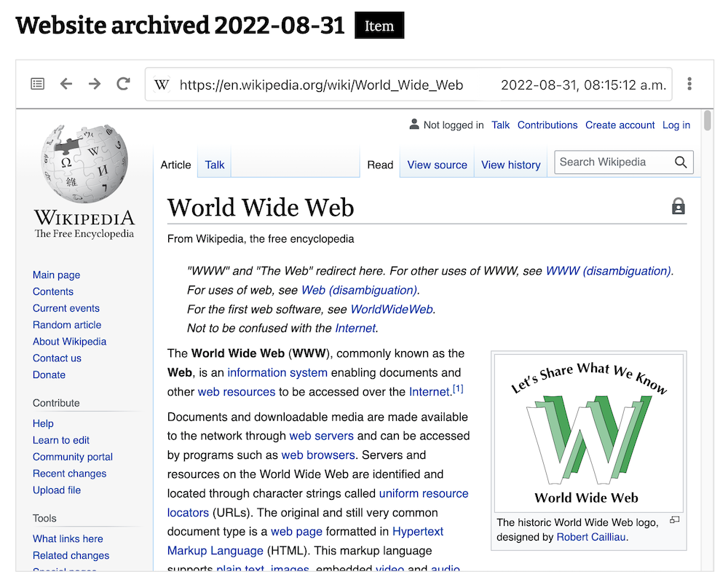Open a Random article
Screen dimensions: 728x585
[x=67, y=325]
